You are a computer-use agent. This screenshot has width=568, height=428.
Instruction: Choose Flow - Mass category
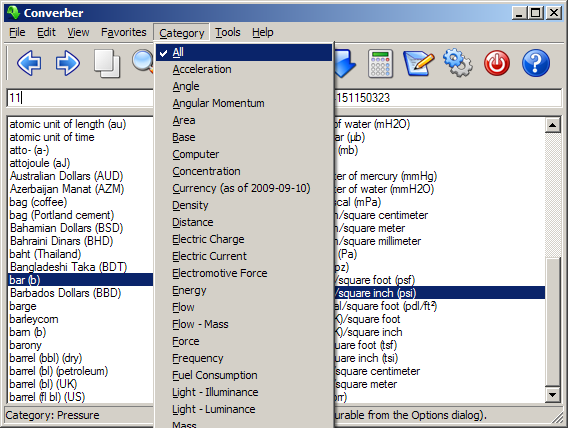tap(244, 324)
